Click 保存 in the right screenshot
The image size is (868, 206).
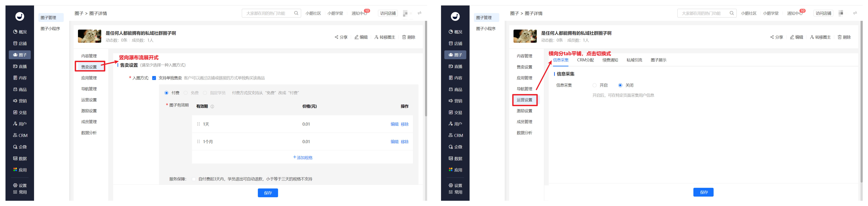click(704, 192)
